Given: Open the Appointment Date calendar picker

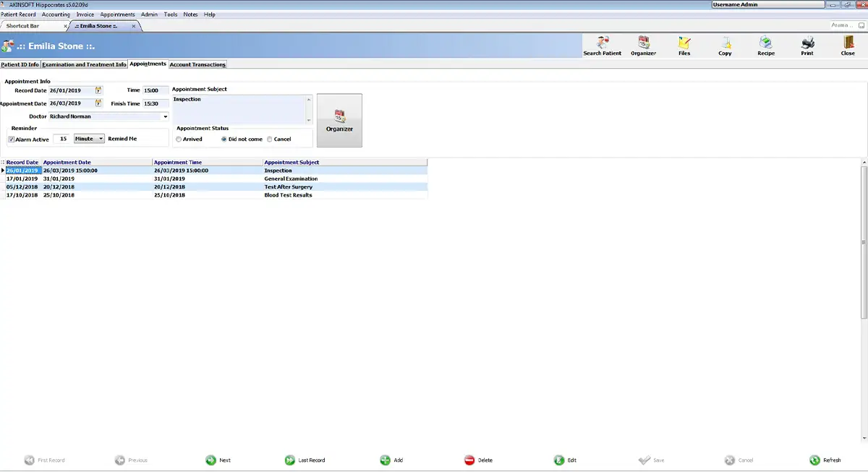Looking at the screenshot, I should click(x=98, y=103).
